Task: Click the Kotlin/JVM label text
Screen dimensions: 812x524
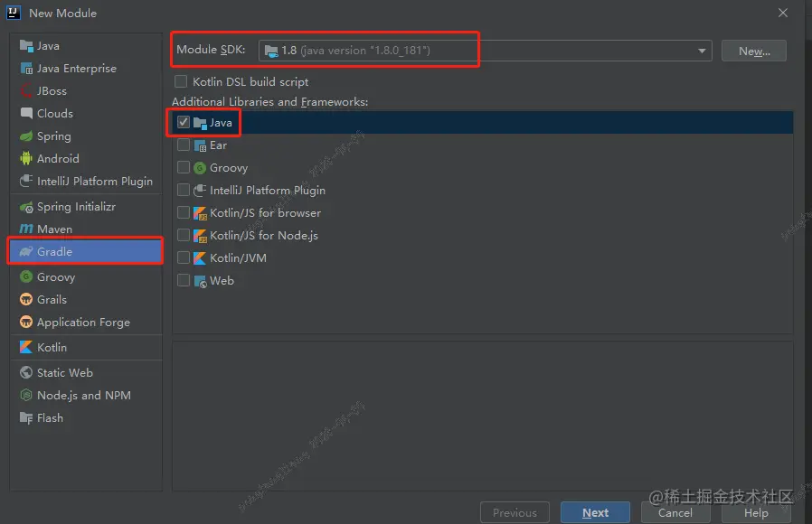Action: (238, 257)
